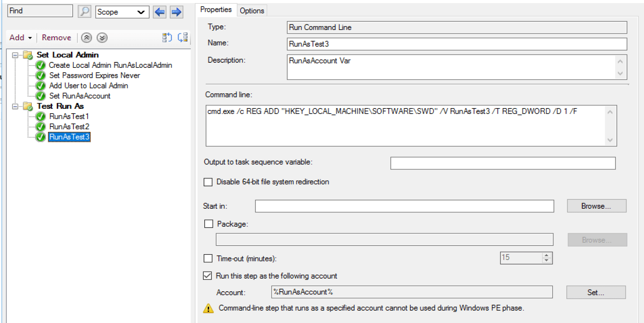Click the move step up icon

[x=86, y=38]
